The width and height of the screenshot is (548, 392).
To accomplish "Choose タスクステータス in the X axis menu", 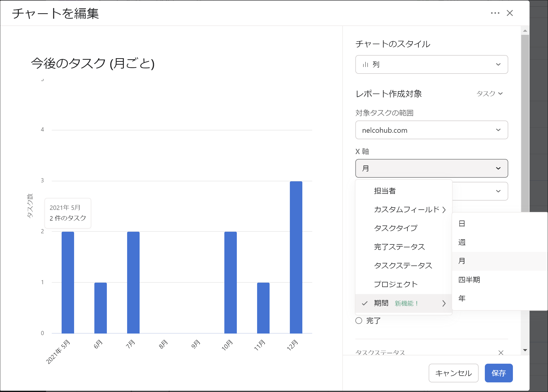I will pos(403,266).
